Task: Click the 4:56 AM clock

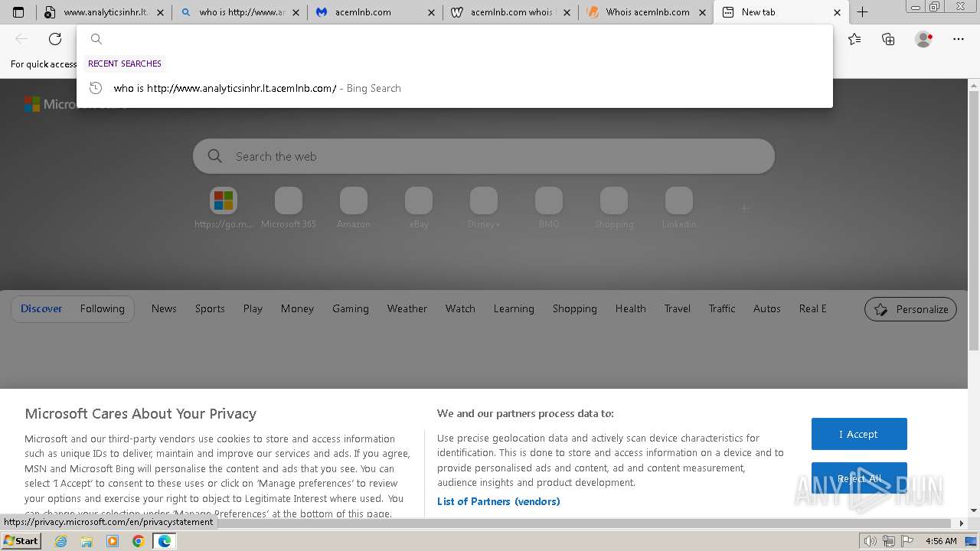Action: pyautogui.click(x=941, y=541)
